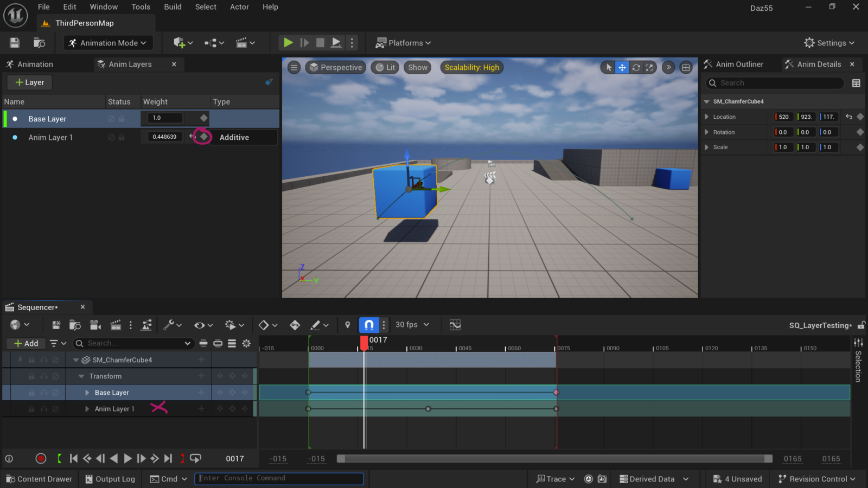This screenshot has width=868, height=488.
Task: Open the Animation Mode dropdown
Action: coord(108,43)
